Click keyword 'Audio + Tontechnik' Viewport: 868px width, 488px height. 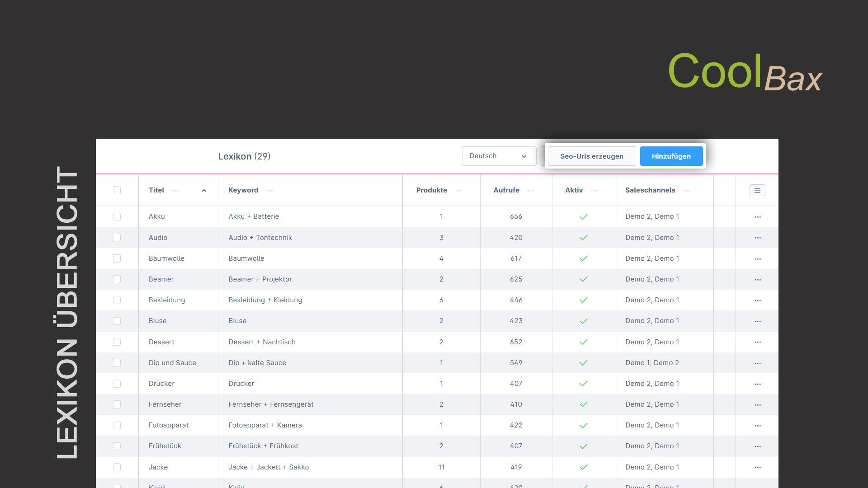pyautogui.click(x=260, y=238)
